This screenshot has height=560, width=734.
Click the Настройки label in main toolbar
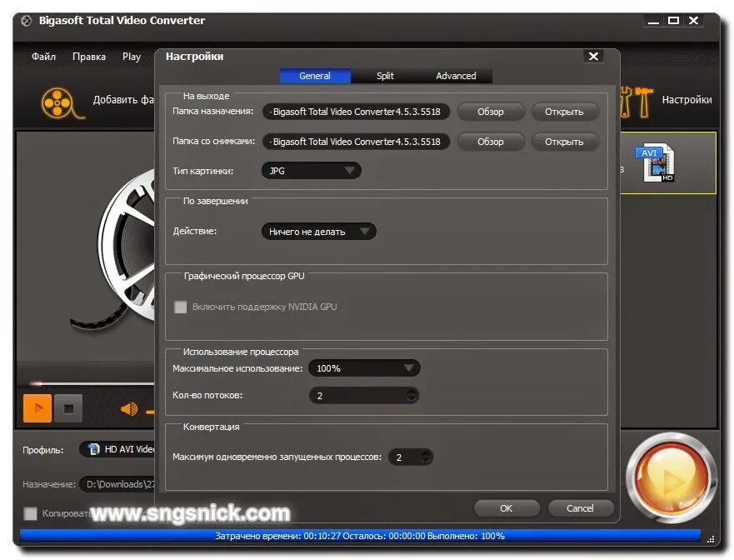coord(687,100)
